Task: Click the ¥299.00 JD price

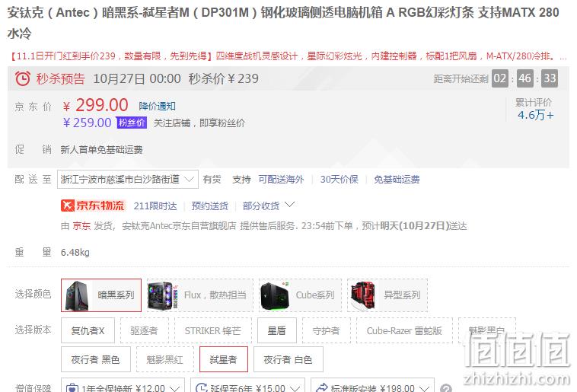Action: (95, 106)
